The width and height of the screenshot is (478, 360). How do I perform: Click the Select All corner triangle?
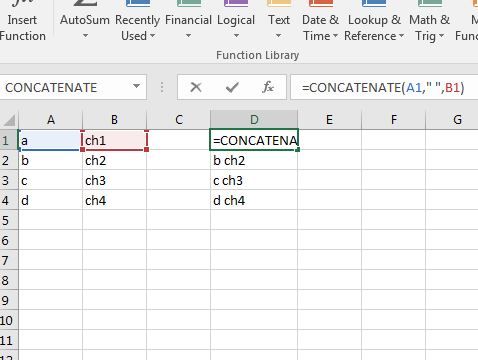pyautogui.click(x=9, y=120)
